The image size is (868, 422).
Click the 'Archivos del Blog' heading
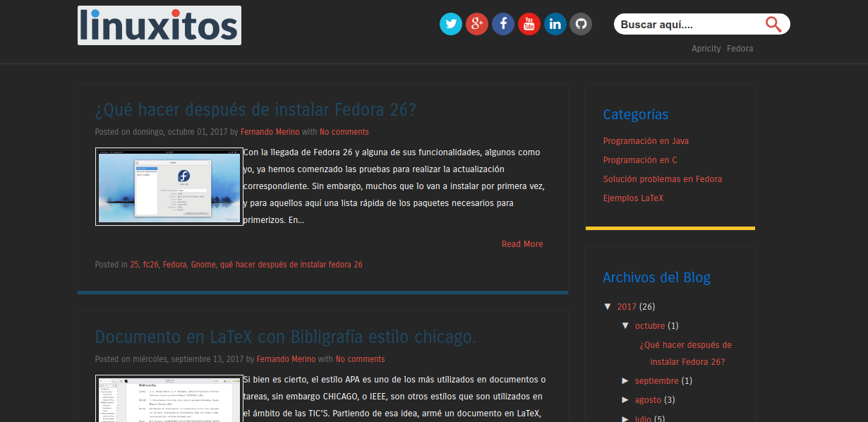(x=657, y=277)
